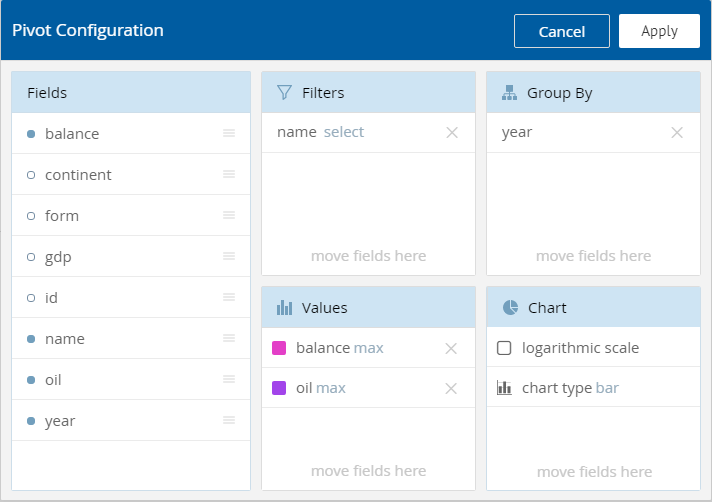Click the drag handle on form row

pyautogui.click(x=229, y=215)
